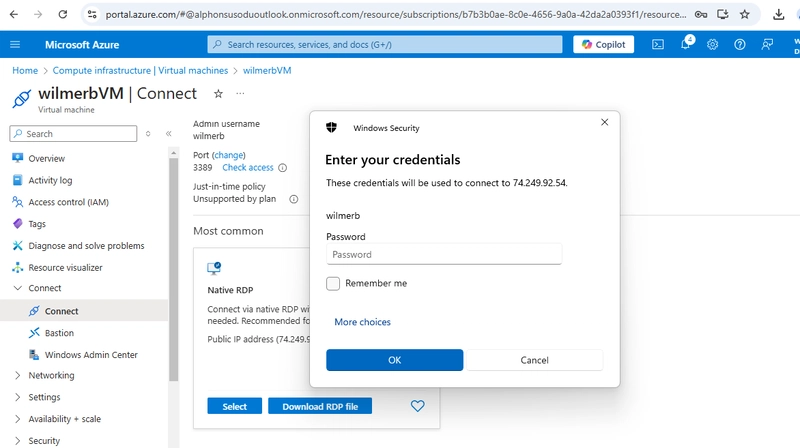
Task: Click the change port link
Action: coord(229,155)
